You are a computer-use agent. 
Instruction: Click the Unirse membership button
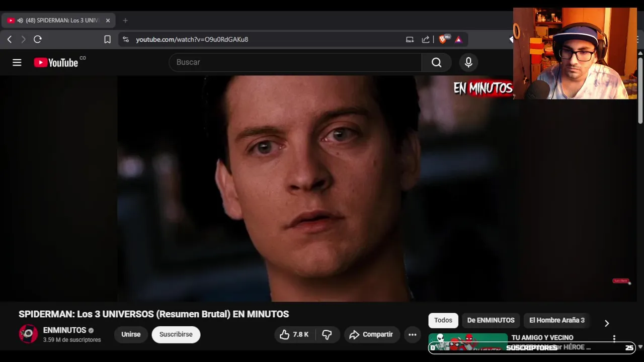pyautogui.click(x=131, y=334)
